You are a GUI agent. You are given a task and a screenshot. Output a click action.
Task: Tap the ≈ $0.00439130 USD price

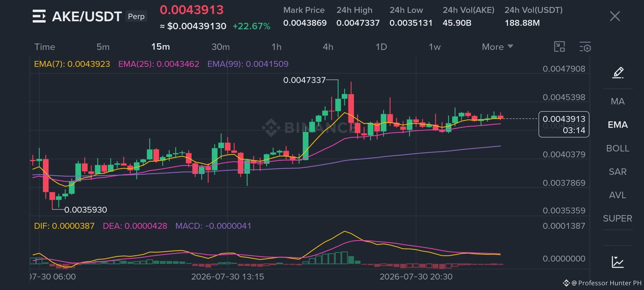[193, 26]
